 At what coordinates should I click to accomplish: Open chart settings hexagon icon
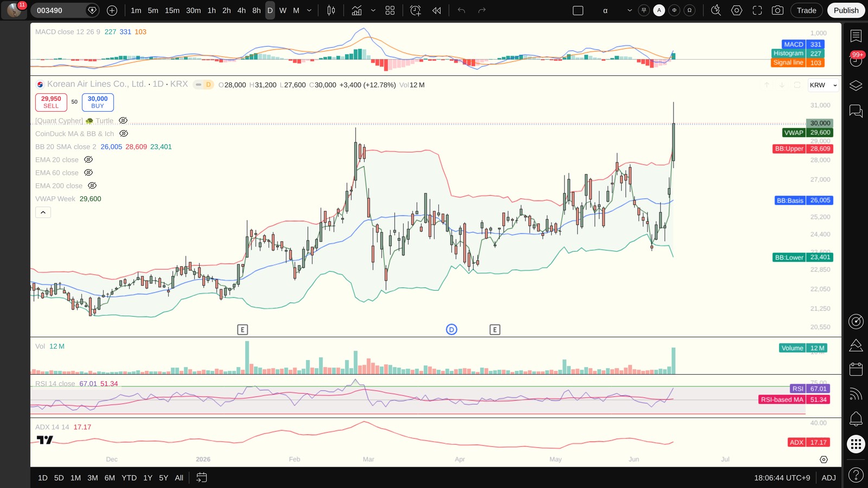737,10
